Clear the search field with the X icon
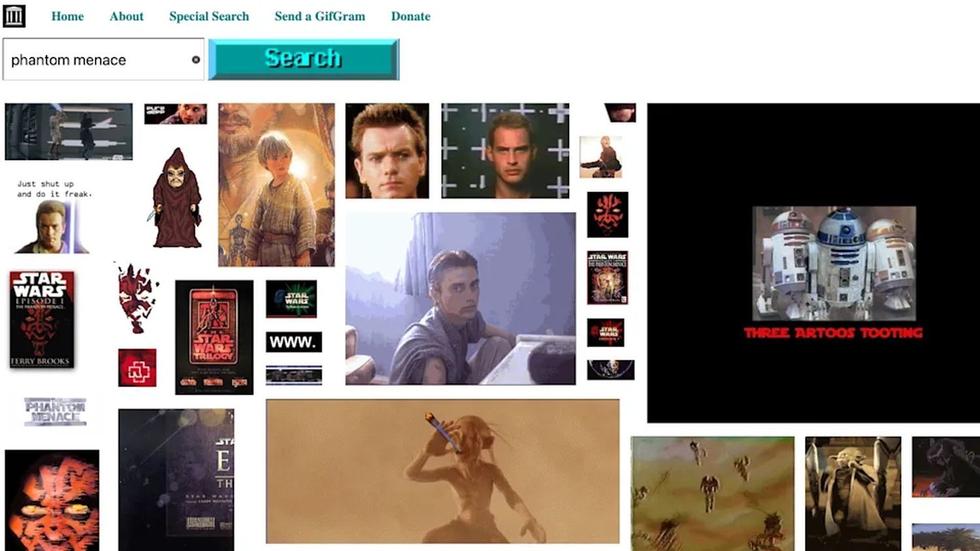 point(195,59)
